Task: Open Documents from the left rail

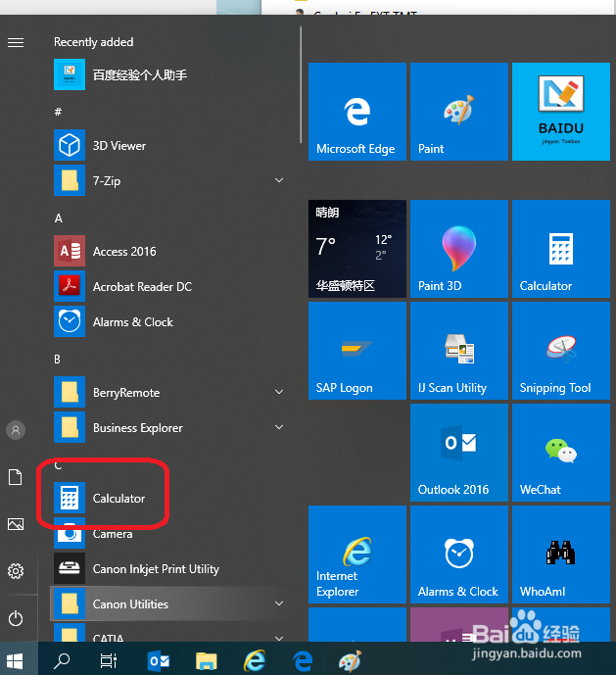Action: (x=16, y=477)
